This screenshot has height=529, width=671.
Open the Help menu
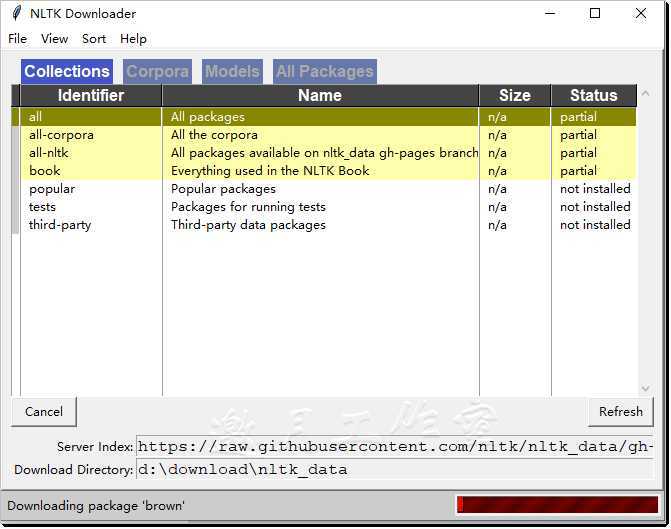coord(133,39)
